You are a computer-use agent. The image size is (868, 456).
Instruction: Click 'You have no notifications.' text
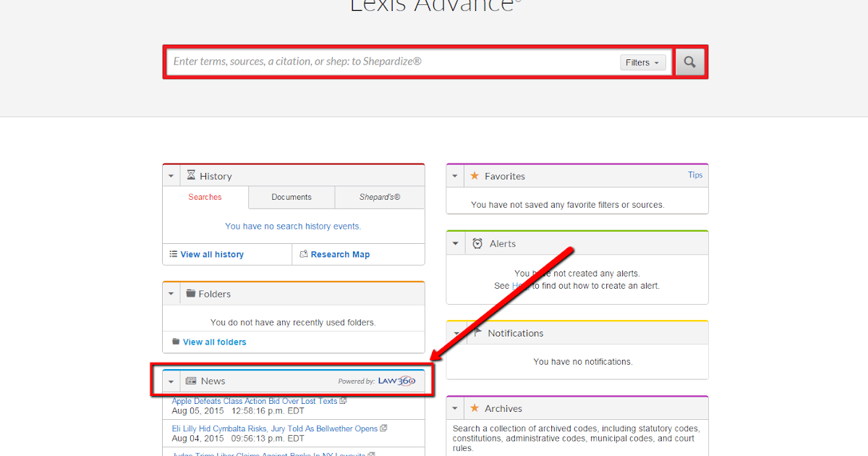[583, 362]
